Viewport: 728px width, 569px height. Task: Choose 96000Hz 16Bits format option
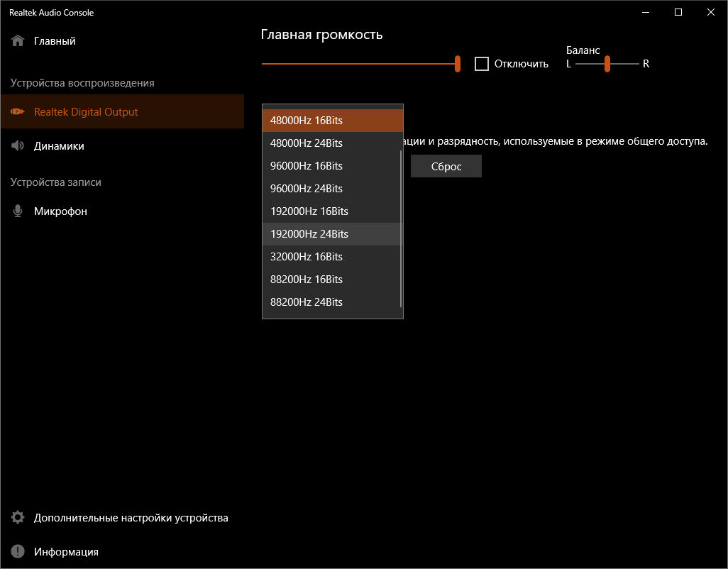pyautogui.click(x=331, y=166)
